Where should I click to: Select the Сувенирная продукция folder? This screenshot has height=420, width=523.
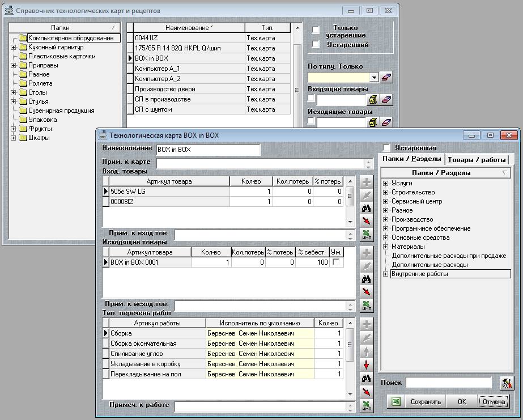pyautogui.click(x=61, y=111)
